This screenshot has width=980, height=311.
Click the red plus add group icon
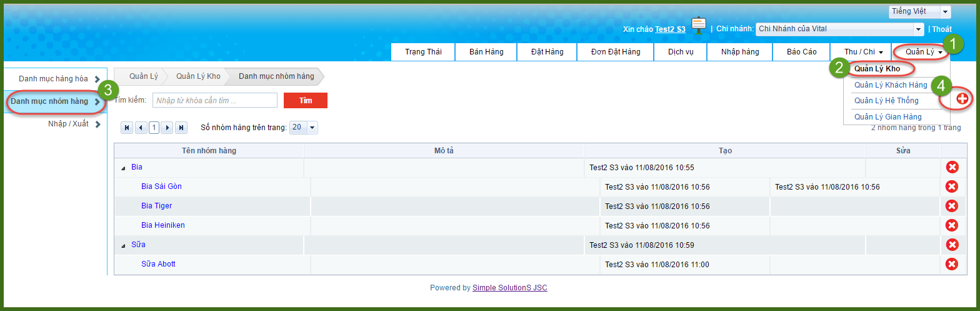click(962, 99)
